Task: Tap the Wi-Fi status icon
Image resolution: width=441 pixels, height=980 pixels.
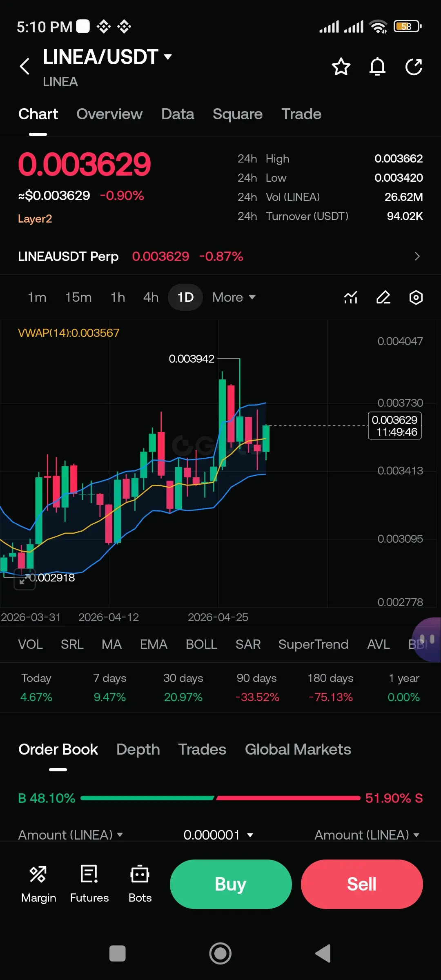Action: (378, 27)
